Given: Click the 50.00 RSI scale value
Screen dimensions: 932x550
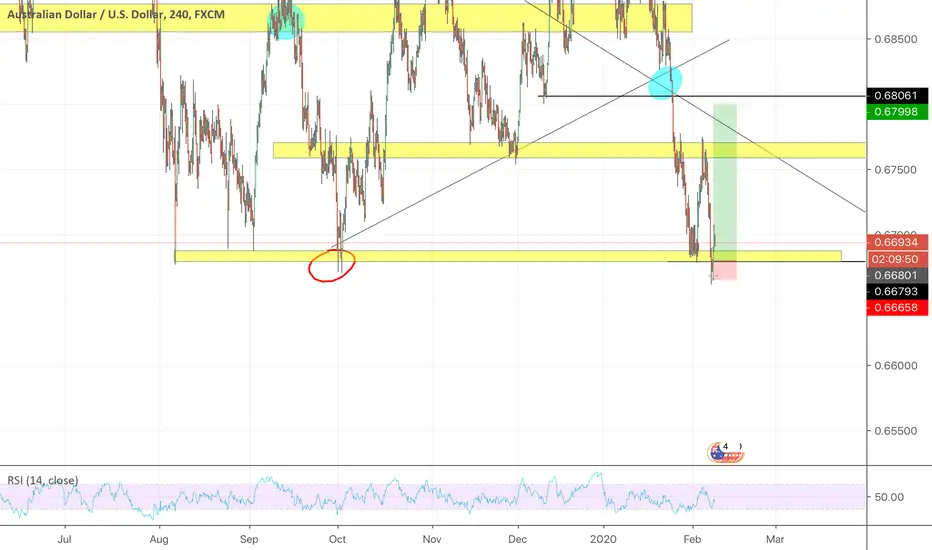Looking at the screenshot, I should [889, 497].
